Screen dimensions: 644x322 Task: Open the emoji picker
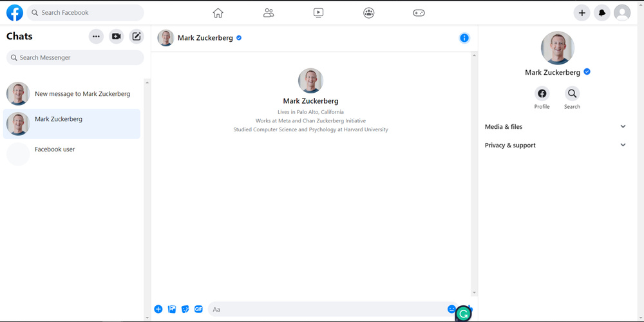coord(451,309)
